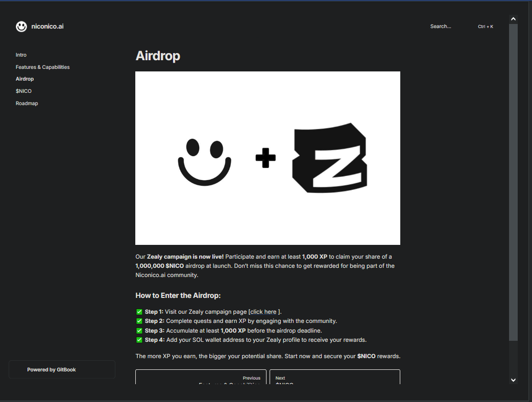
Task: Click the Airdrop page heading
Action: click(x=158, y=56)
